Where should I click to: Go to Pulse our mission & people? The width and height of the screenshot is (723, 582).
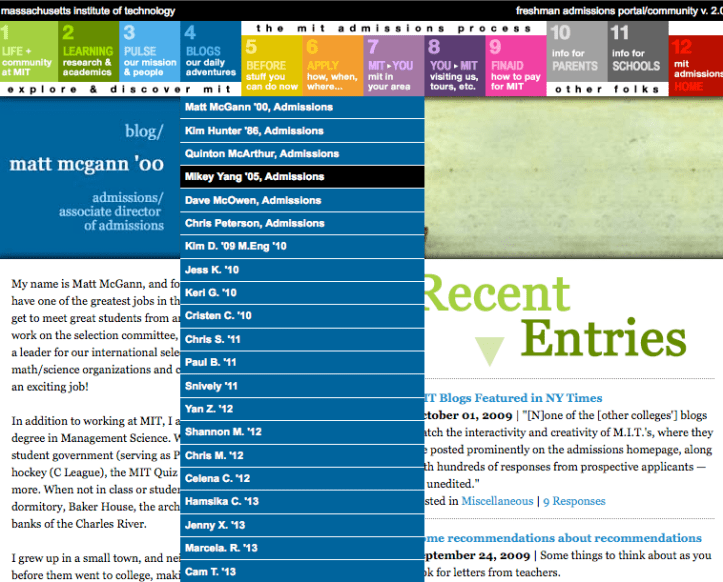click(149, 52)
